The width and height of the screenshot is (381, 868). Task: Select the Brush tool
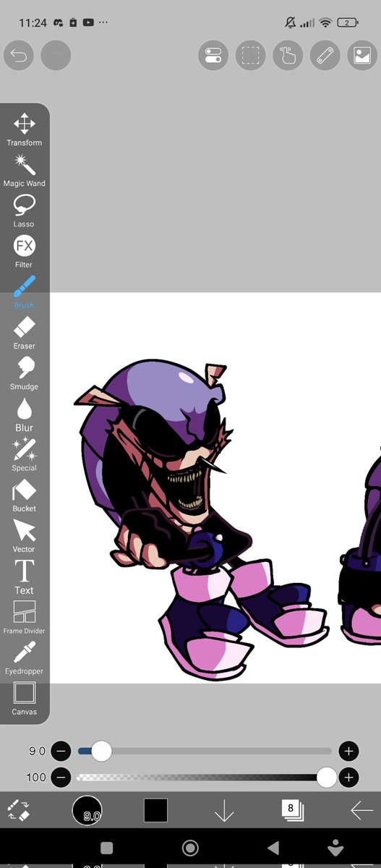point(25,292)
